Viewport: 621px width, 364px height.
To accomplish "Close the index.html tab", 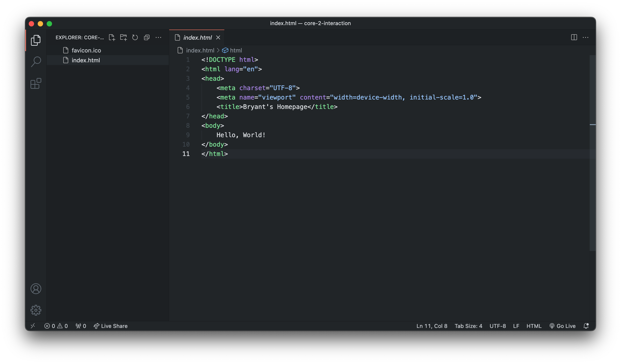I will coord(218,37).
